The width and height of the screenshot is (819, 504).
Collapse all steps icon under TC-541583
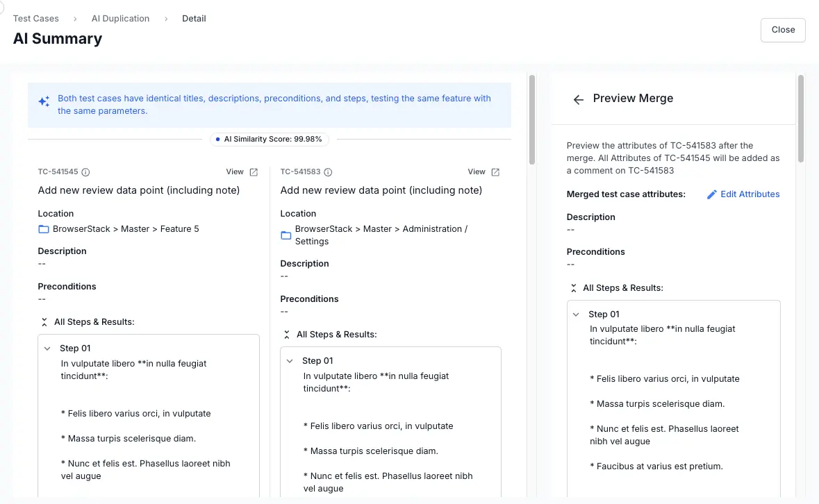tap(287, 335)
